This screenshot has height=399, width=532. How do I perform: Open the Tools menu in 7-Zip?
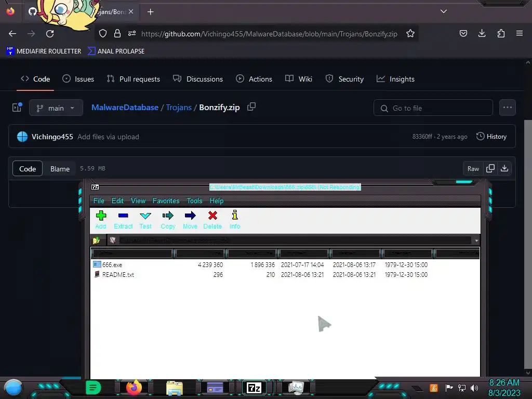coord(194,201)
